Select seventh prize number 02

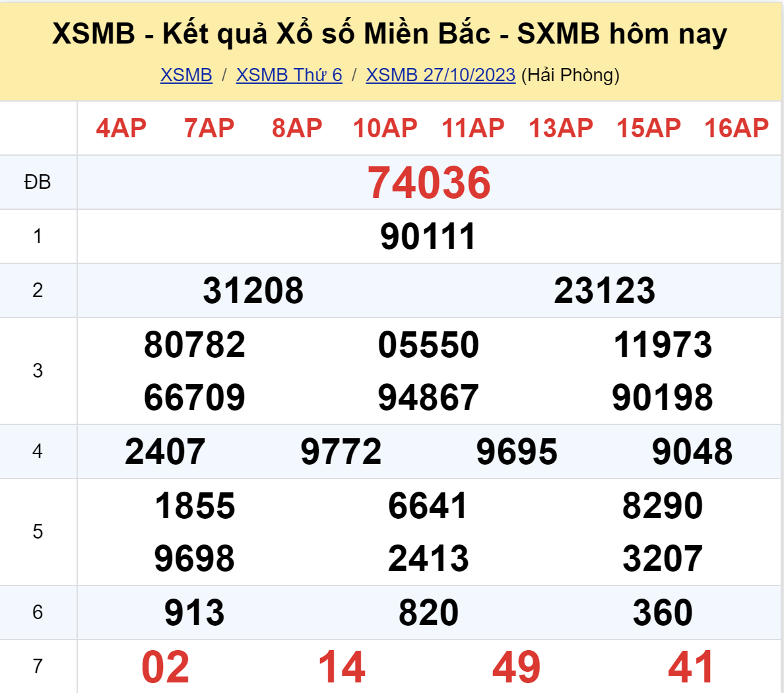click(166, 667)
